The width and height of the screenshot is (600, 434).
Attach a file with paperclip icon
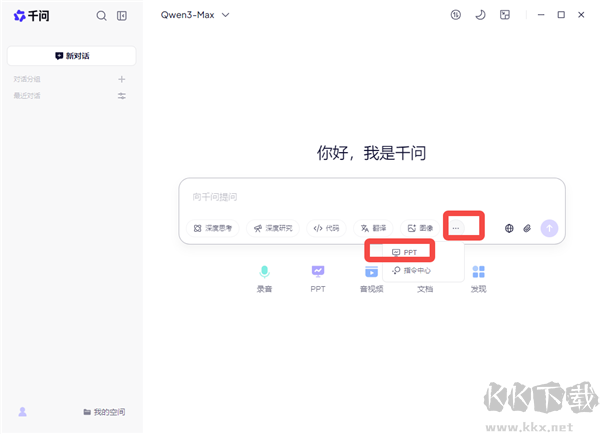coord(527,228)
